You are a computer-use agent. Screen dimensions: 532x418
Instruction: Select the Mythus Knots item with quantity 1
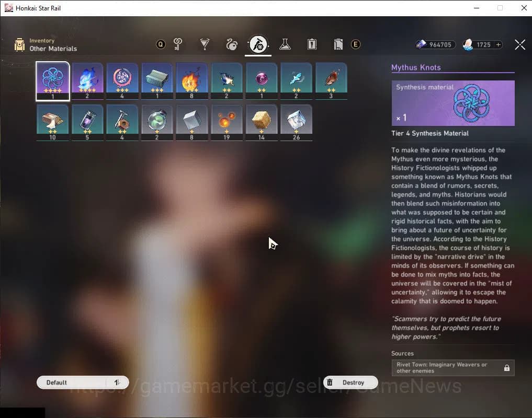coord(52,80)
